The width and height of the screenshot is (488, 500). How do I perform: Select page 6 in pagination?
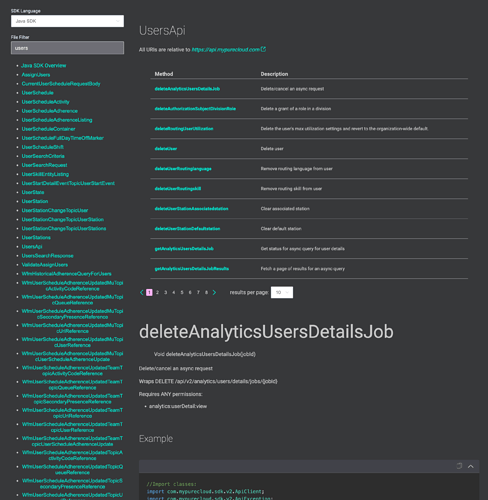190,292
